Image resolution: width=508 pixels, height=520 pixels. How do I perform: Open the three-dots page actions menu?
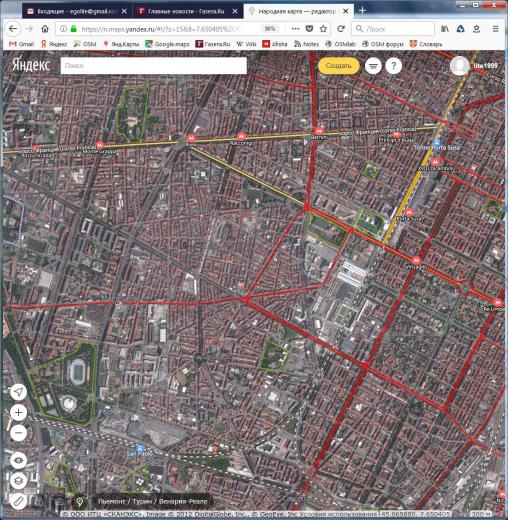coord(295,29)
